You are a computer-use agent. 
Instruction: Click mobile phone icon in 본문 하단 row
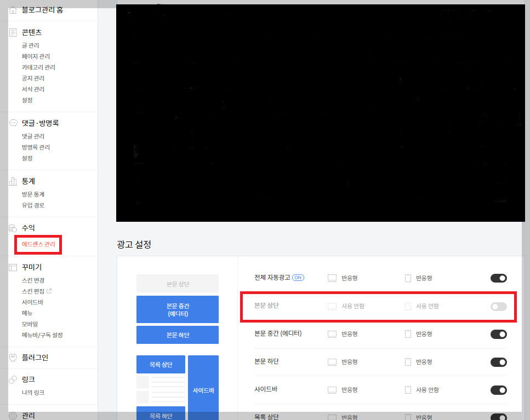click(408, 363)
